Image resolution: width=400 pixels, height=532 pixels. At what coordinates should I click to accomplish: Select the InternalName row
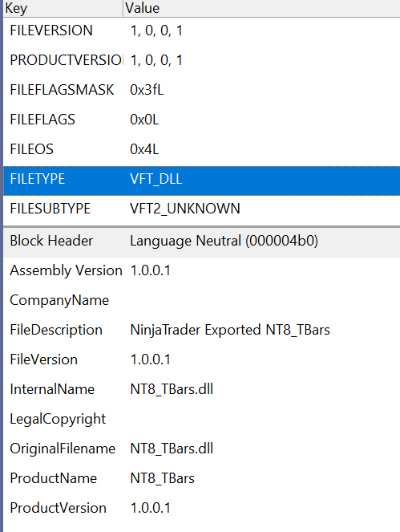click(x=202, y=389)
